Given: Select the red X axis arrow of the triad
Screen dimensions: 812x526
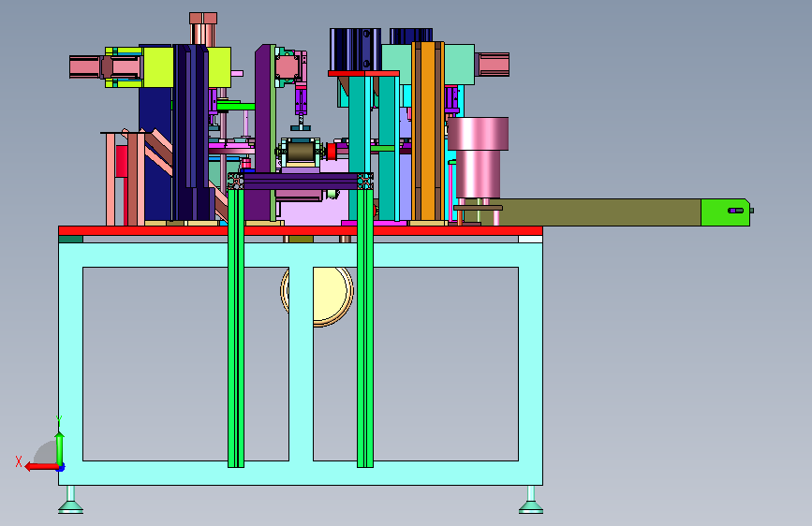Looking at the screenshot, I should coord(41,466).
